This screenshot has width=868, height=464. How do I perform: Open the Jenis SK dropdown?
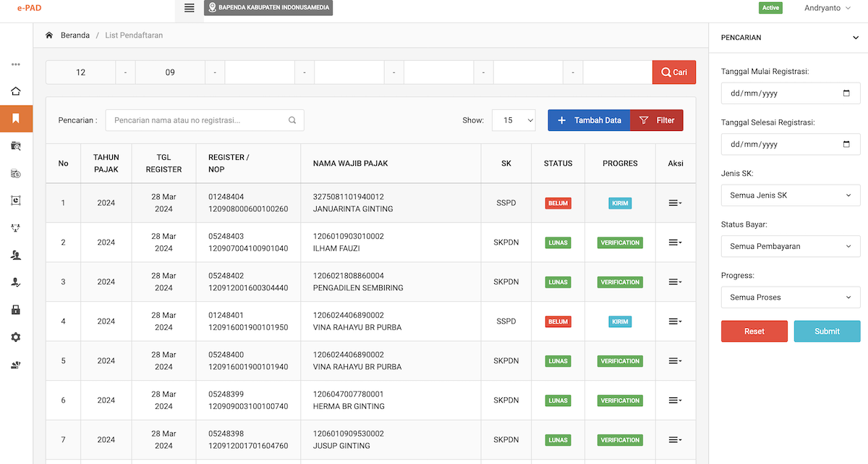pyautogui.click(x=790, y=195)
